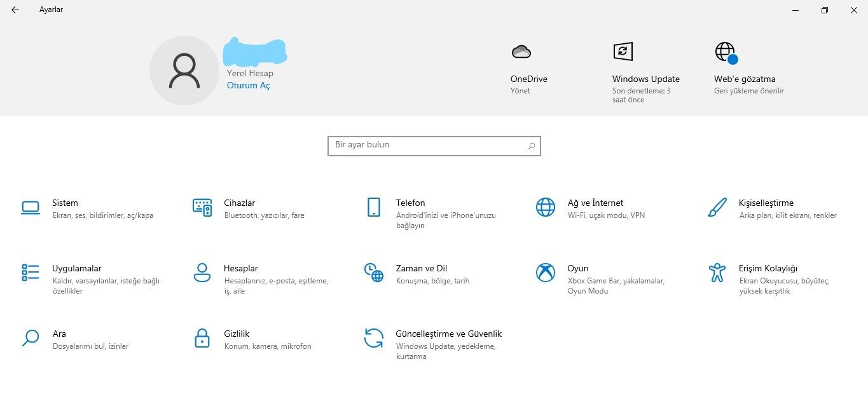The width and height of the screenshot is (868, 420).
Task: Click 'Wi-Fi, uçak modu, VPN' description
Action: tap(606, 215)
